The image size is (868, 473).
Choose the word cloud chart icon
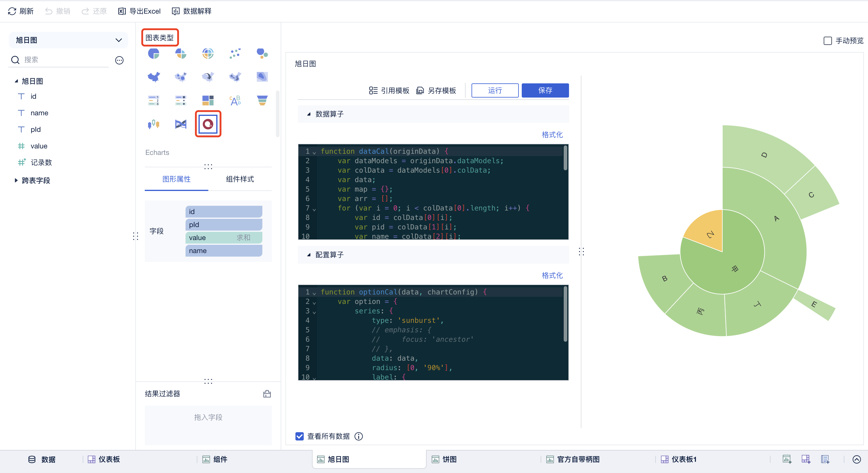pos(235,101)
